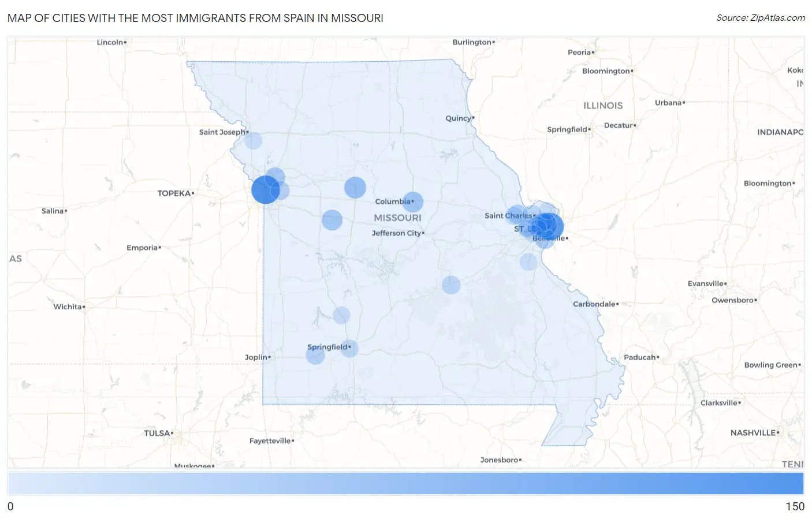
Task: Click the Owensboro city label
Action: pyautogui.click(x=733, y=300)
